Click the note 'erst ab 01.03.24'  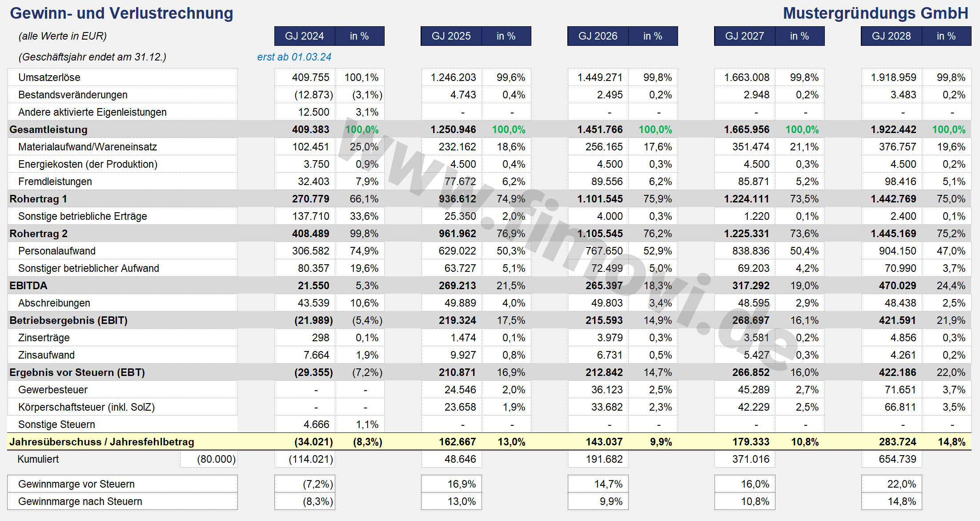coord(294,57)
